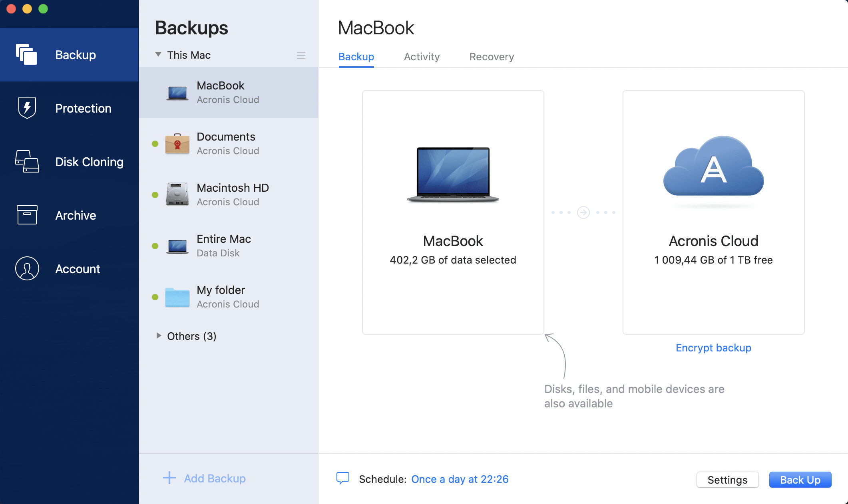This screenshot has width=848, height=504.
Task: Select the Macintosh HD backup entry
Action: click(x=232, y=194)
